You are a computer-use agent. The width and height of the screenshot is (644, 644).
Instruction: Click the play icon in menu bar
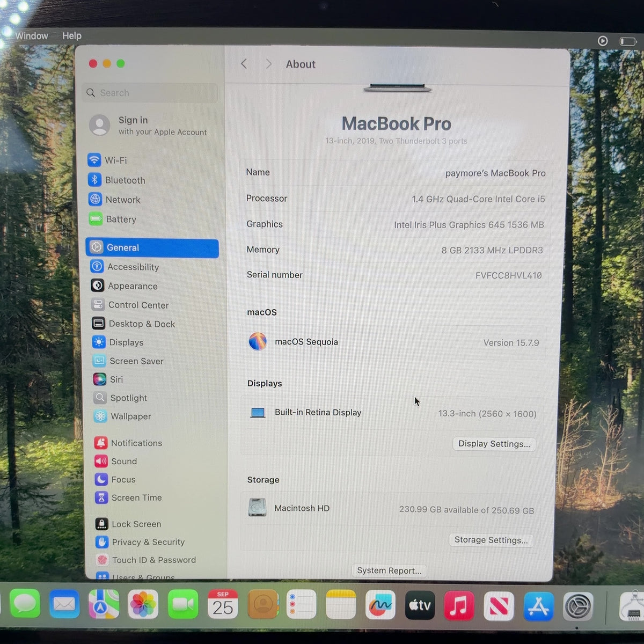pyautogui.click(x=603, y=41)
